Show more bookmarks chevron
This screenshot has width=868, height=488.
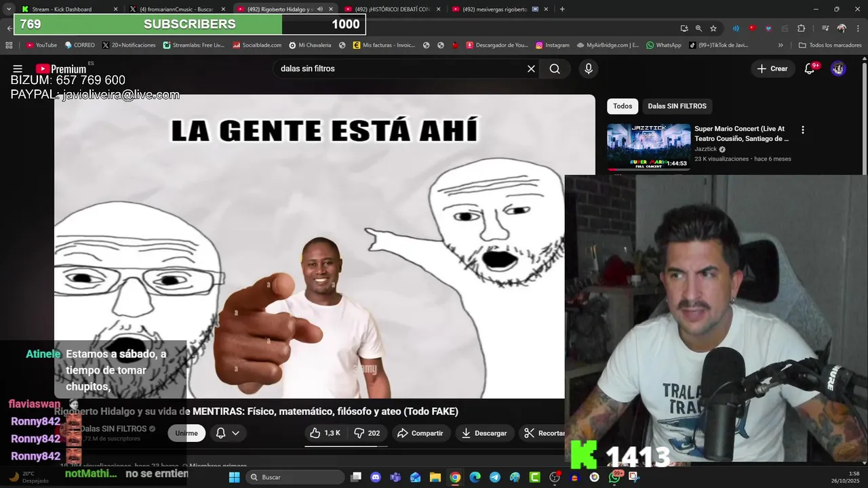[781, 45]
